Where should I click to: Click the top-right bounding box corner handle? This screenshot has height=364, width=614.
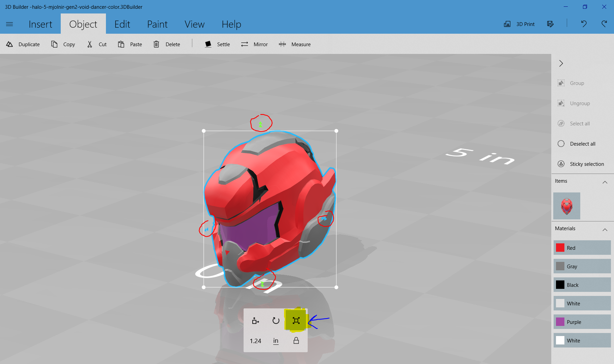click(336, 131)
